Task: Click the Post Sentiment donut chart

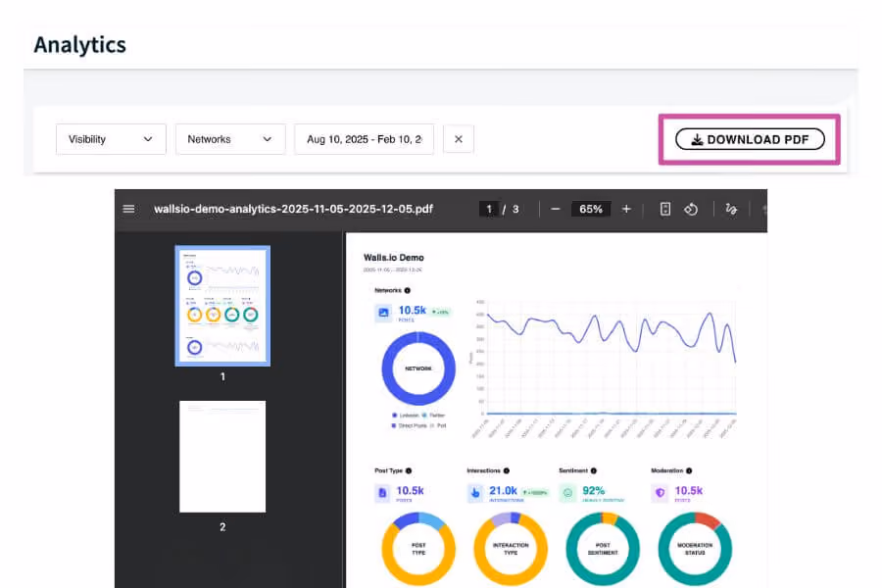Action: (x=603, y=549)
